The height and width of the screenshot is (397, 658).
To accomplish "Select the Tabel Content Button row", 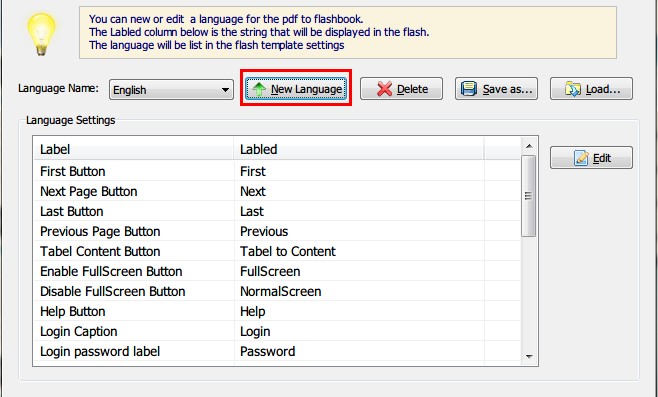I will [x=277, y=251].
